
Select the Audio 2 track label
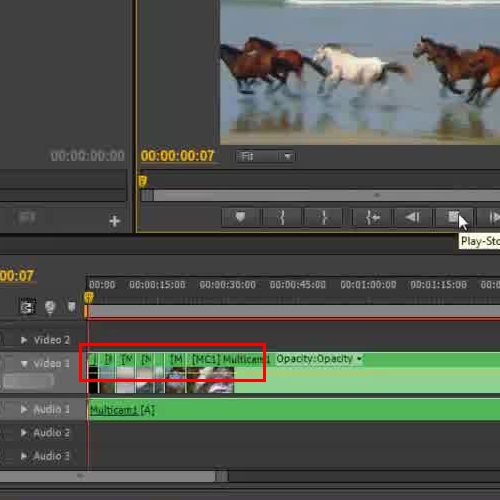pyautogui.click(x=52, y=433)
